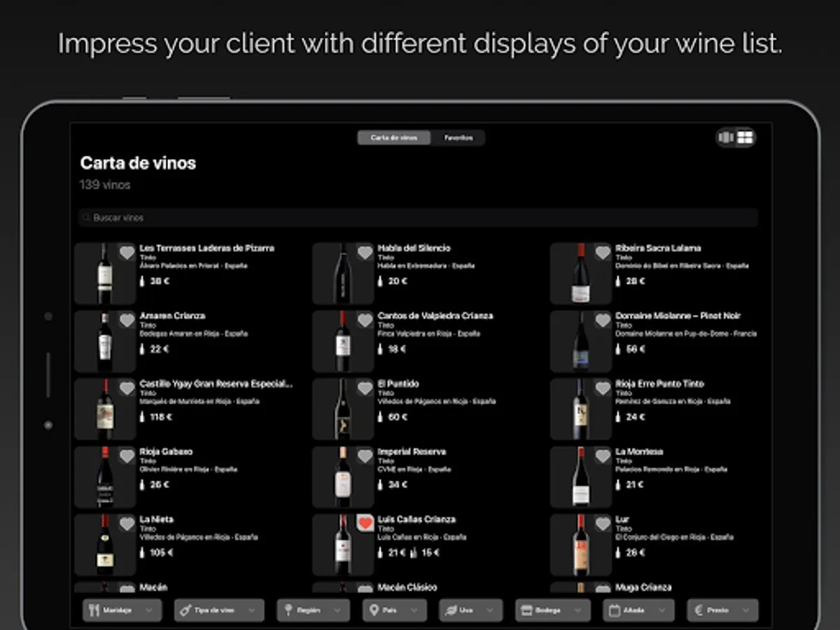The image size is (840, 630).
Task: Expand the Añada vintage filter
Action: click(x=638, y=610)
